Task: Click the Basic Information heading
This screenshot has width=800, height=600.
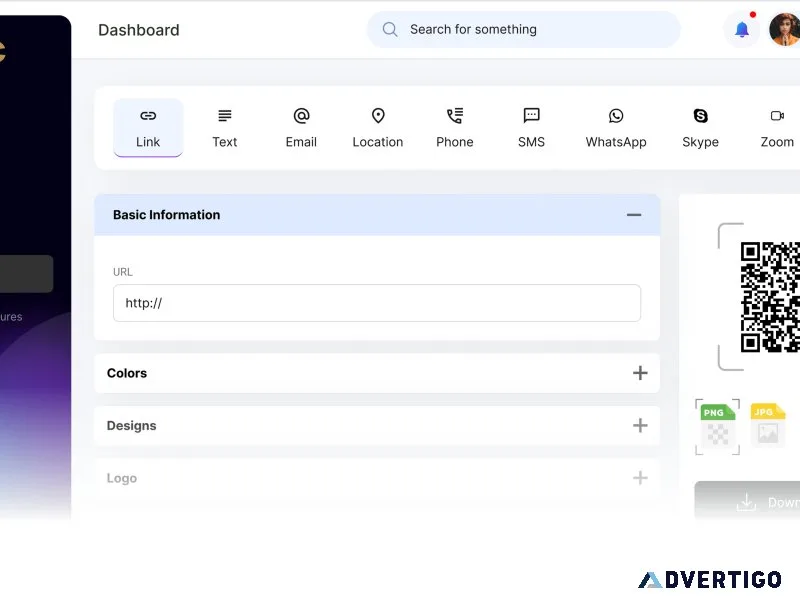Action: pos(166,215)
